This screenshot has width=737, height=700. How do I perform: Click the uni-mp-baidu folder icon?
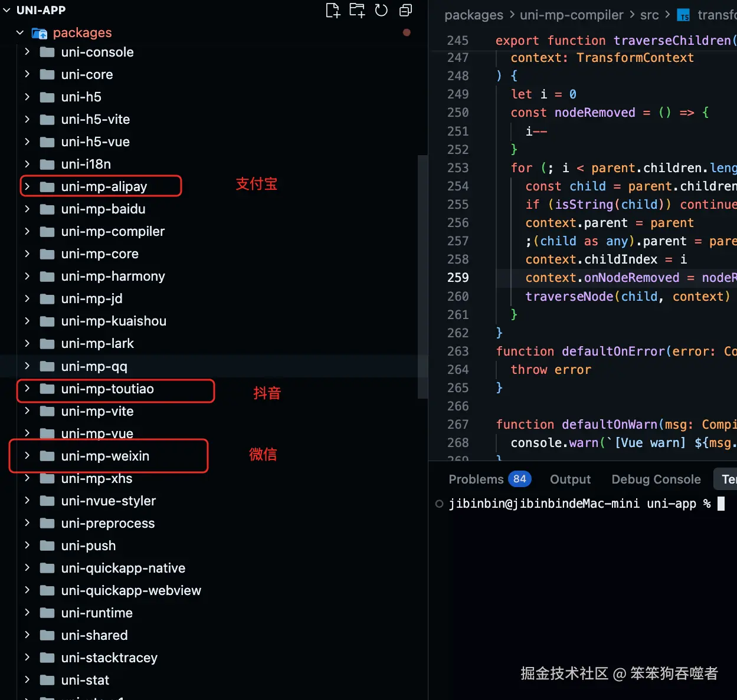[47, 209]
